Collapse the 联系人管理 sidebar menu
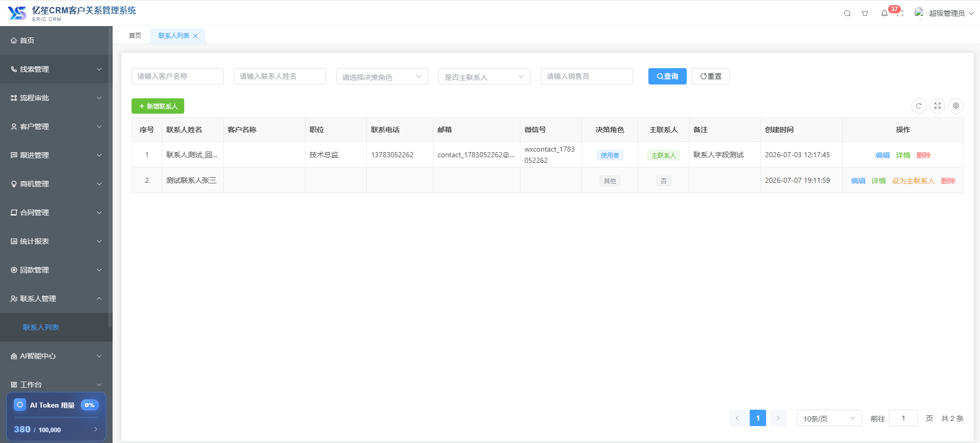980x443 pixels. [56, 299]
